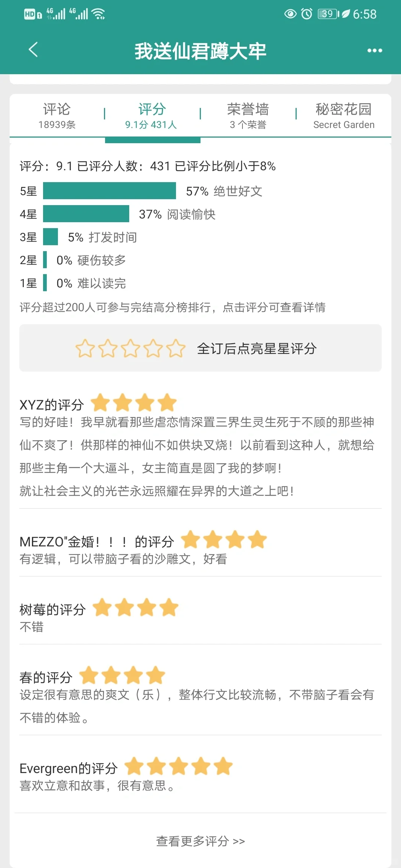
Task: Tap the Wi-Fi status bar icon
Action: (x=98, y=14)
